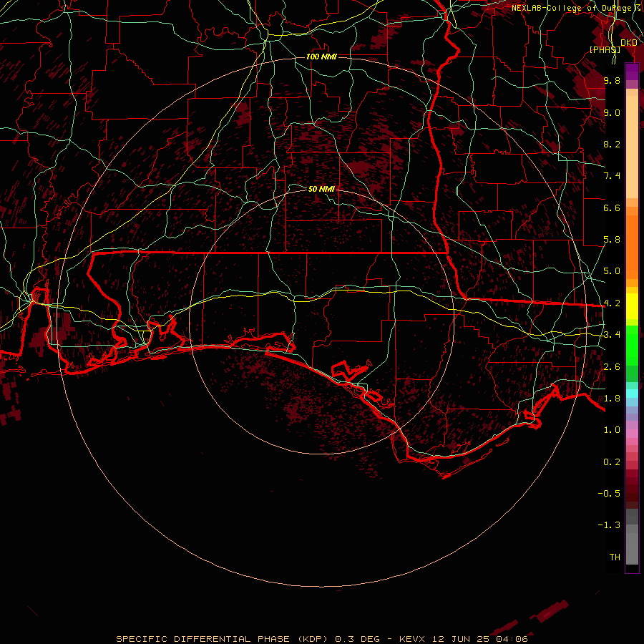Click the 2.6 value on the color scale

point(612,367)
